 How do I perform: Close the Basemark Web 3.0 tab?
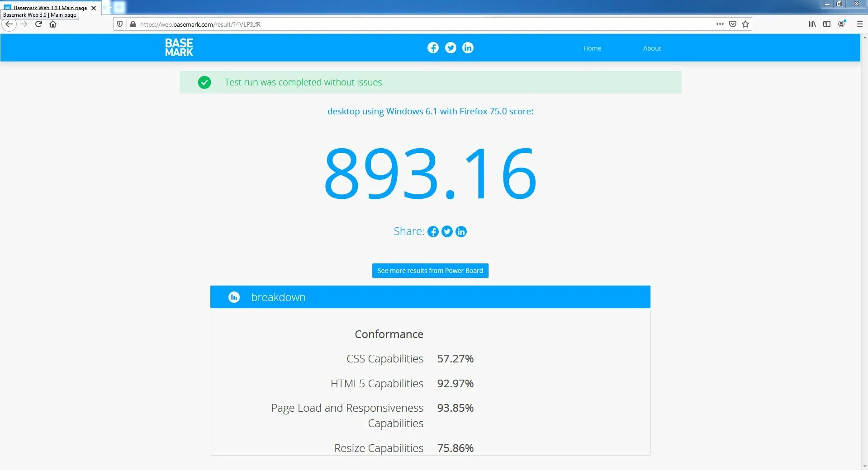point(94,8)
